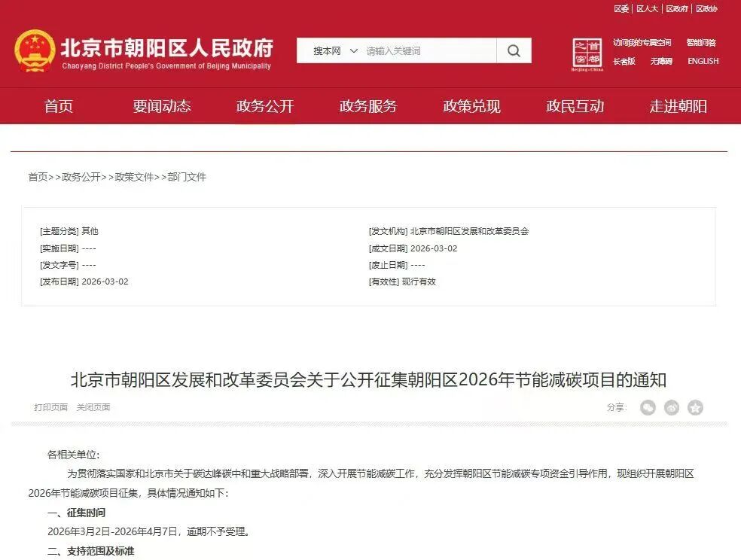Open 无障碍 accessibility mode
741x560 pixels.
click(661, 61)
